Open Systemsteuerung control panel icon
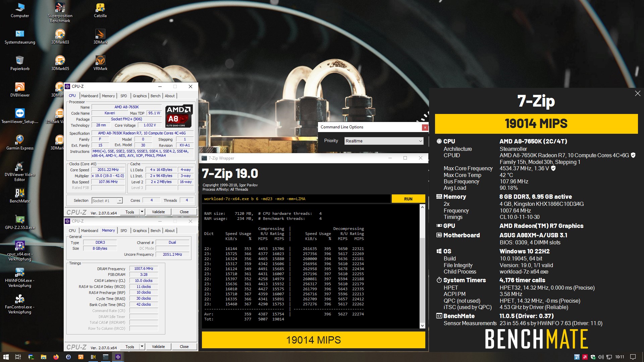Image resolution: width=644 pixels, height=362 pixels. (x=20, y=37)
